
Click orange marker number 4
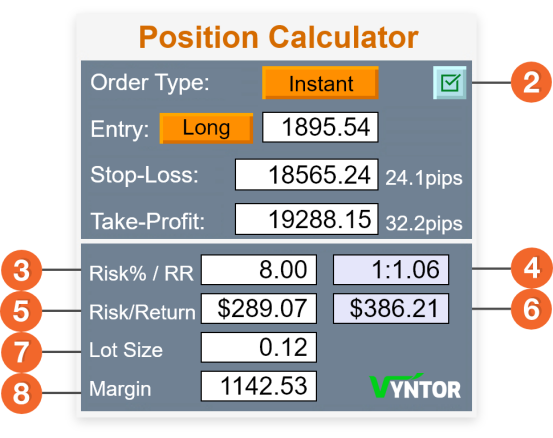[531, 268]
